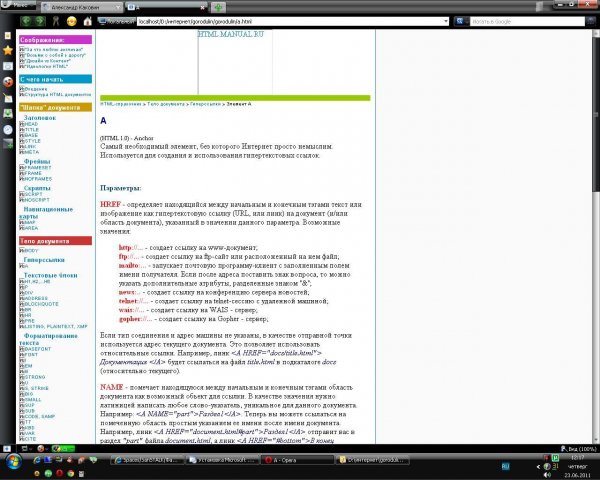The height and width of the screenshot is (480, 600).
Task: Open 'HTML-справочник' breadcrumb link
Action: tap(121, 104)
